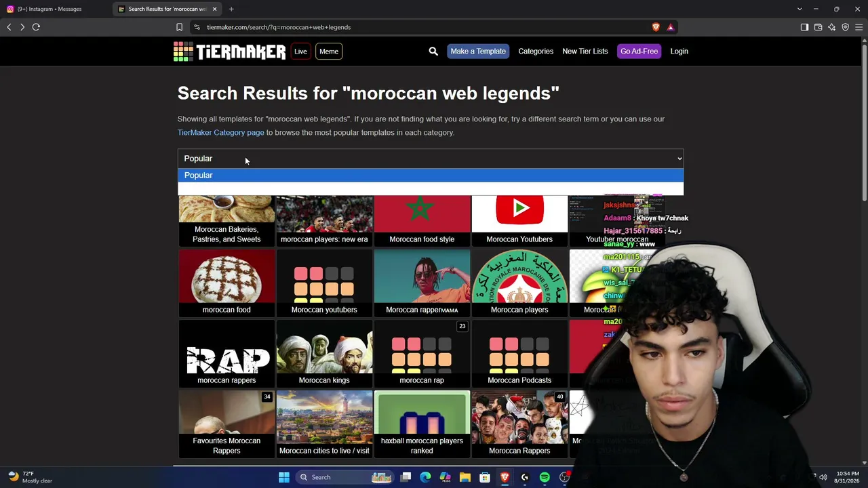Open OBS Studio from the taskbar

564,477
